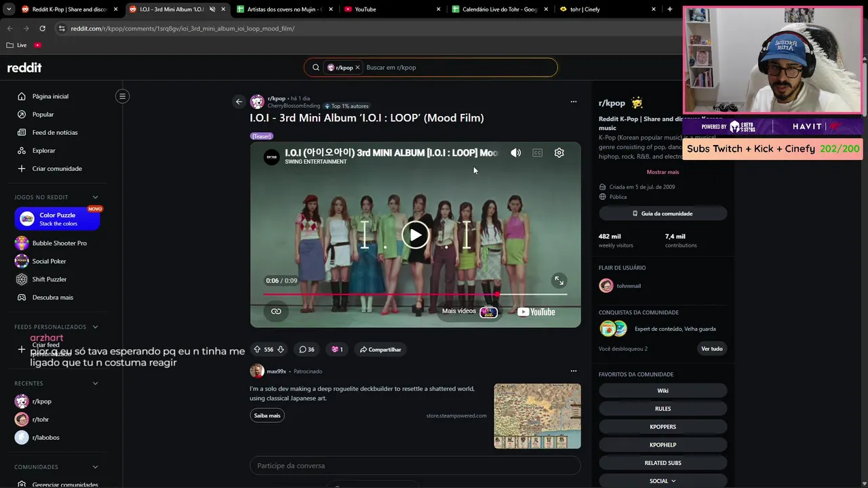Open a new browser tab
Viewport: 868px width, 488px height.
click(x=670, y=9)
